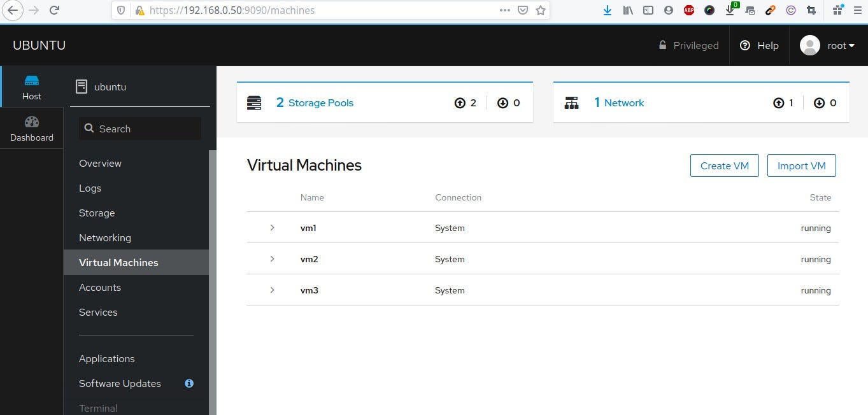Expand the vm1 row chevron

coord(272,227)
